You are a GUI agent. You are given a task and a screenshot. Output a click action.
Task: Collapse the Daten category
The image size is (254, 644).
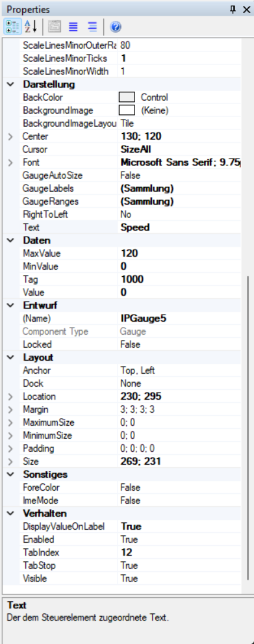[10, 240]
